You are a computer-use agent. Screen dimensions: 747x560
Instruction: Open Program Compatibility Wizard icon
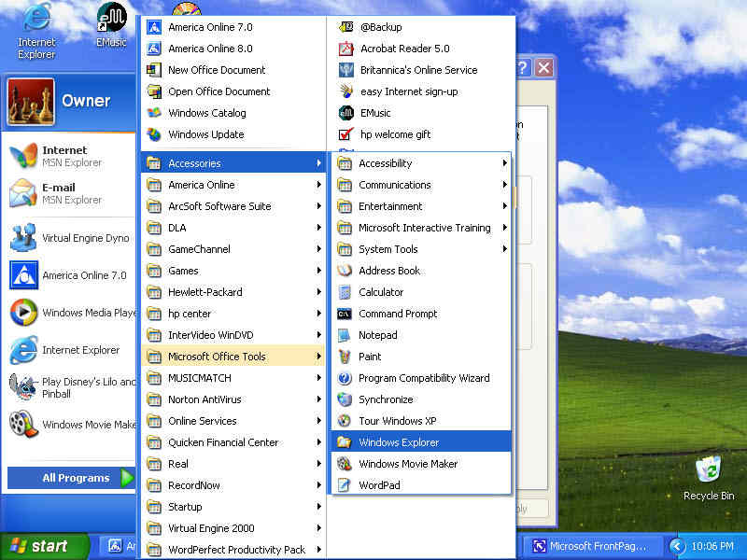coord(345,378)
